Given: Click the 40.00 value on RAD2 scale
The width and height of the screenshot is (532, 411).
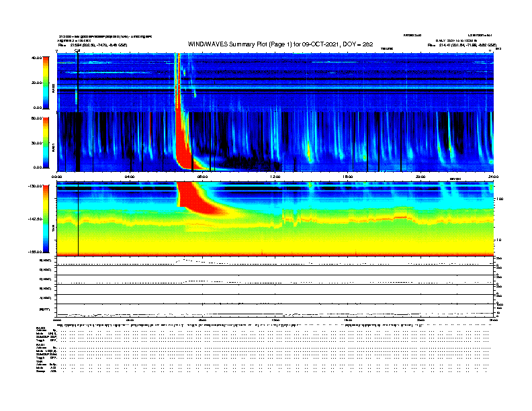Looking at the screenshot, I should [36, 58].
